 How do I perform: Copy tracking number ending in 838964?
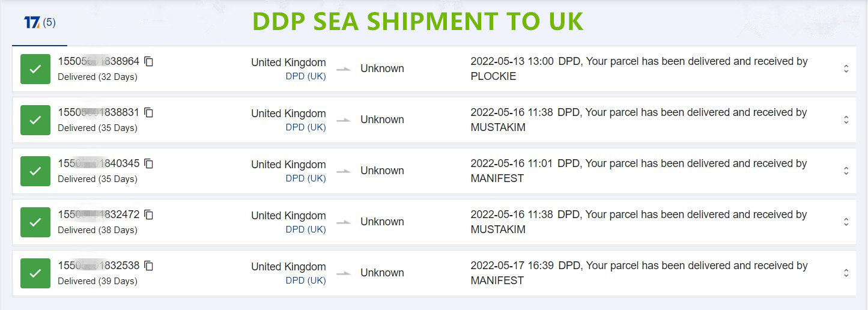point(149,61)
